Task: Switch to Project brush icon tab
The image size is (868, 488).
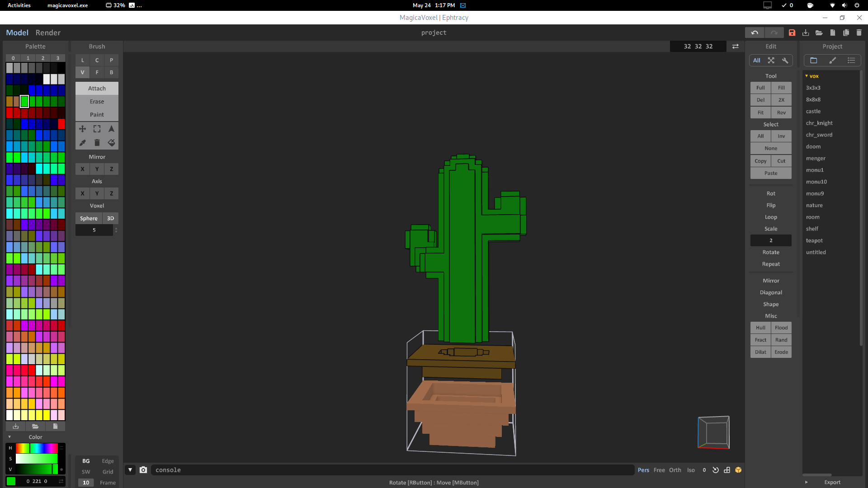Action: (x=832, y=61)
